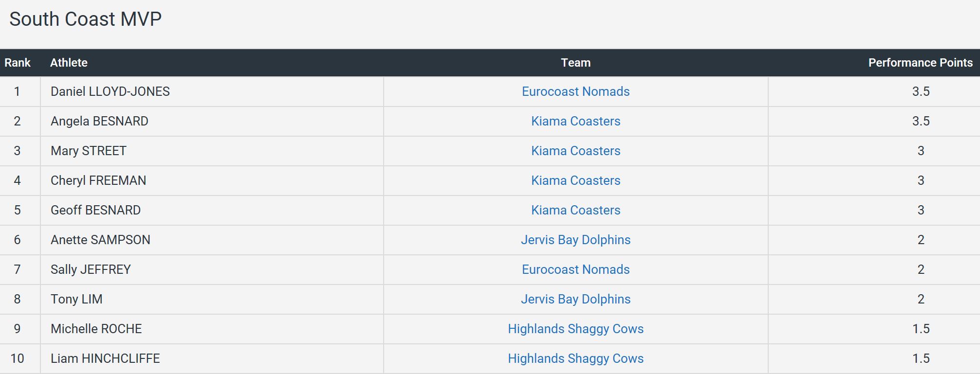Open Eurocoast Nomads link for Sally JEFFREY
The height and width of the screenshot is (374, 980).
(x=575, y=269)
